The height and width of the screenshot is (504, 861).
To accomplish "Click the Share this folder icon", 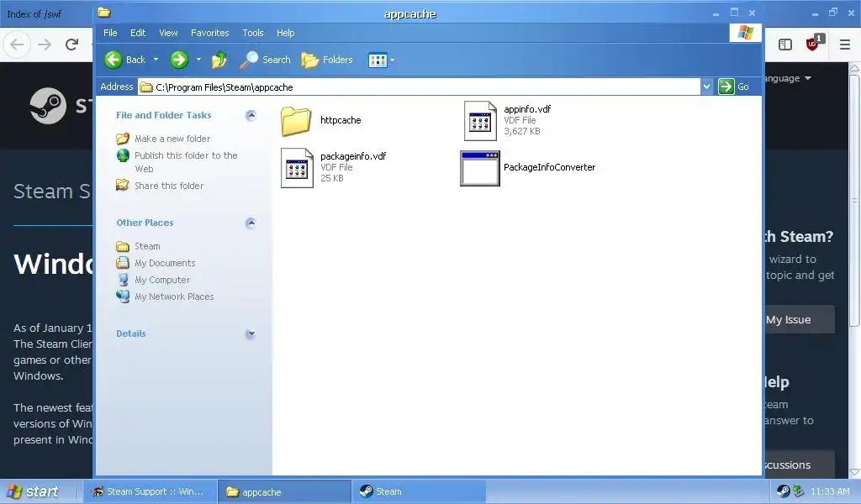I will click(x=123, y=186).
